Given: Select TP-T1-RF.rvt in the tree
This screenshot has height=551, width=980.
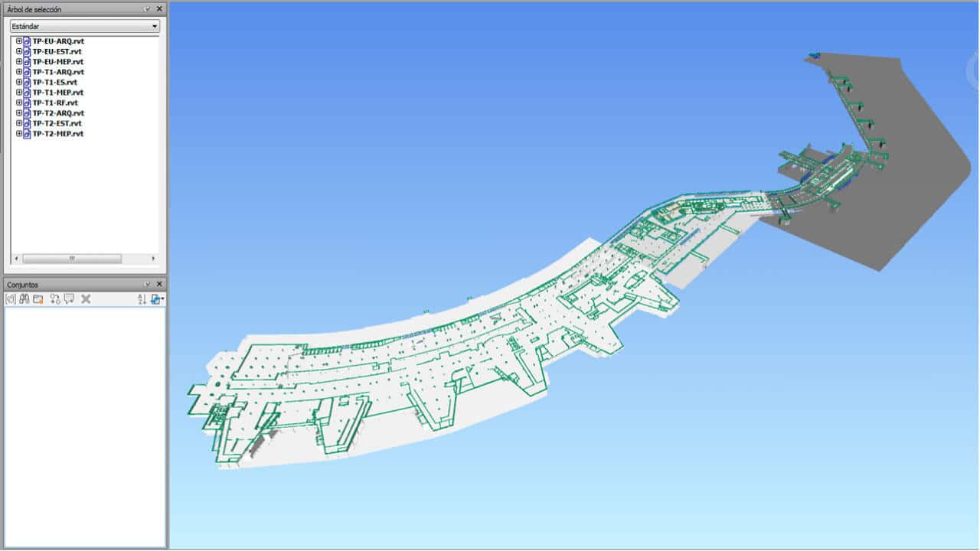Looking at the screenshot, I should pos(54,103).
